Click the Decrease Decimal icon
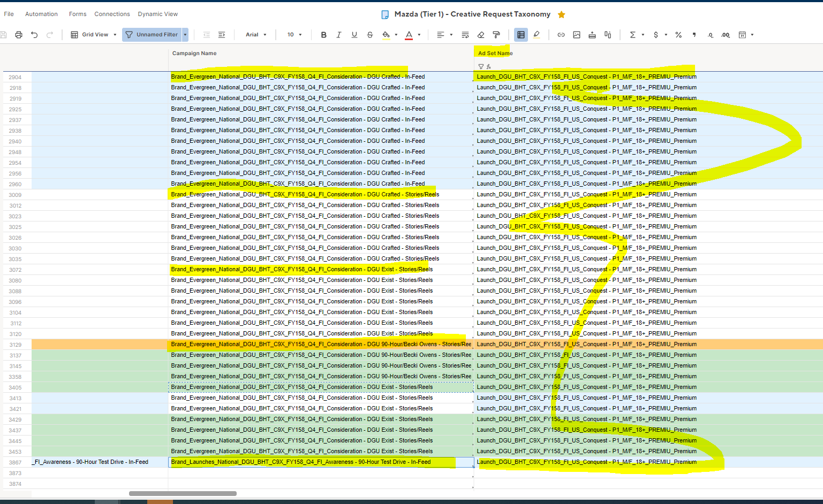Viewport: 823px width, 504px height. 710,35
